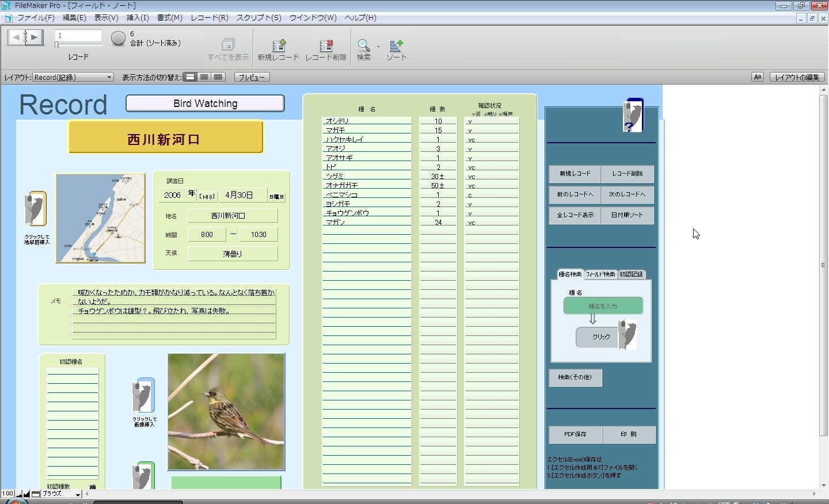Screen dimensions: 829x504
Task: Click the woodpecker help question icon
Action: 633,116
